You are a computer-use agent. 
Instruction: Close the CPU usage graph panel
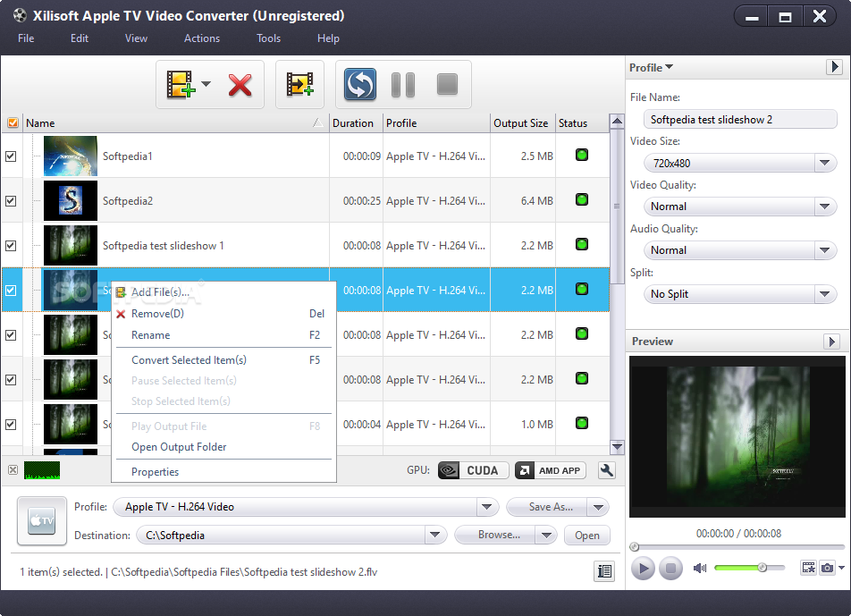pos(13,470)
